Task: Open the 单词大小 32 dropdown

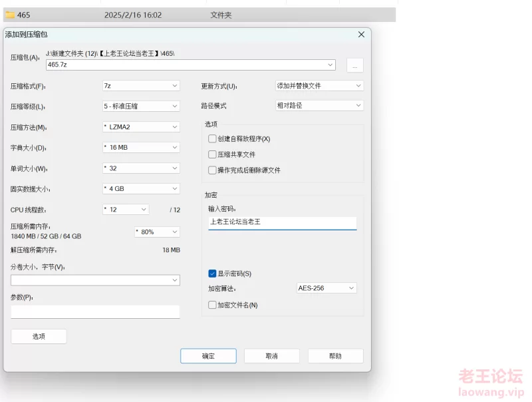Action: click(x=141, y=168)
